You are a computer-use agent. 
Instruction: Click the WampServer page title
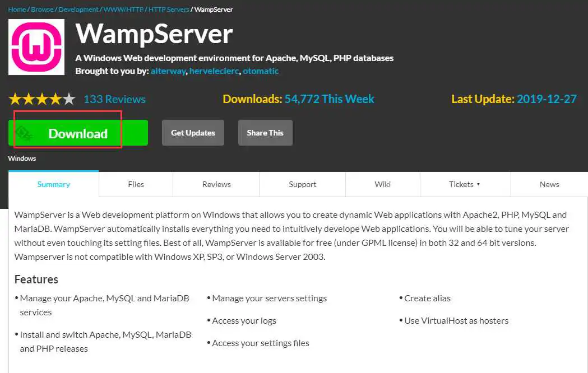tap(154, 34)
